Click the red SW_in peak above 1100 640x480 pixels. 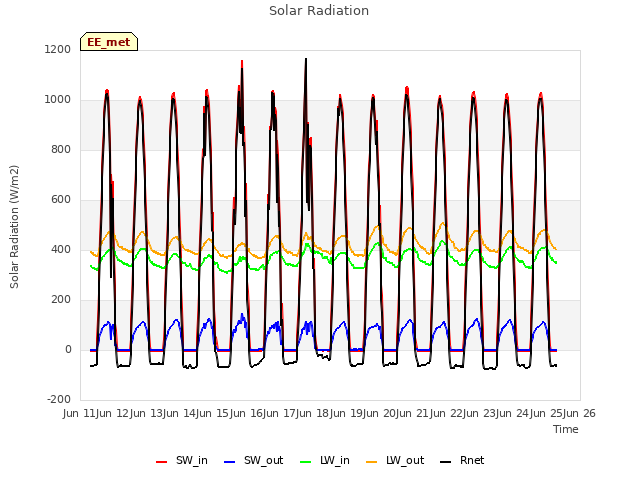click(x=242, y=62)
